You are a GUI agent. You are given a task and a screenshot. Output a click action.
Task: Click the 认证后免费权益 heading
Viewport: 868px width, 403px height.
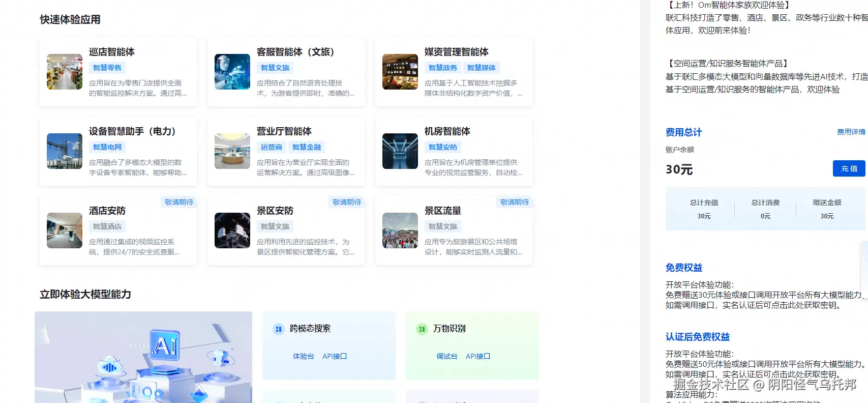tap(698, 337)
